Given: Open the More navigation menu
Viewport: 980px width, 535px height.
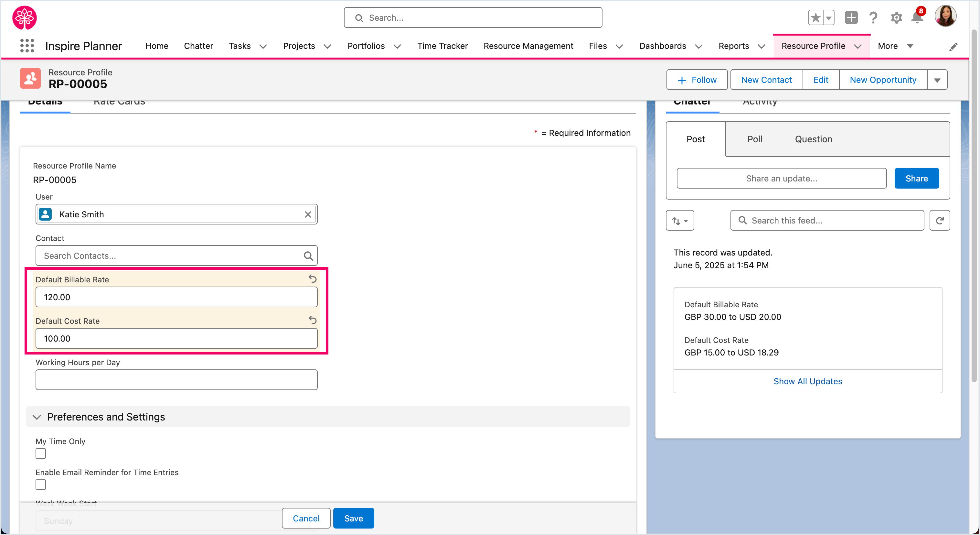Looking at the screenshot, I should (x=895, y=46).
